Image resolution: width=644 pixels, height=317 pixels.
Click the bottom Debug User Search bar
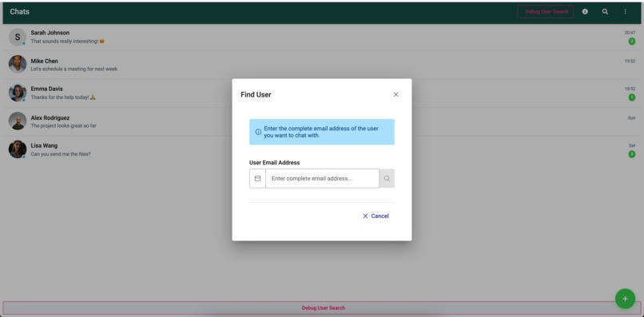click(x=322, y=308)
